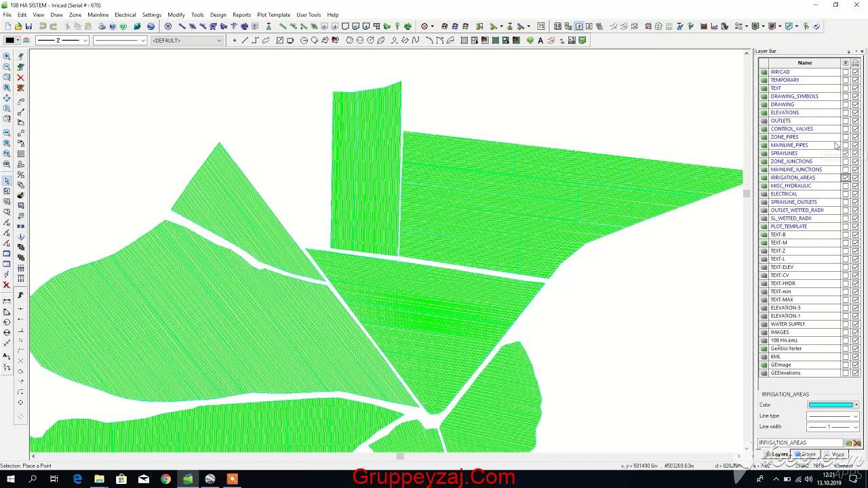Click the New file icon
The image size is (868, 488).
[7, 26]
